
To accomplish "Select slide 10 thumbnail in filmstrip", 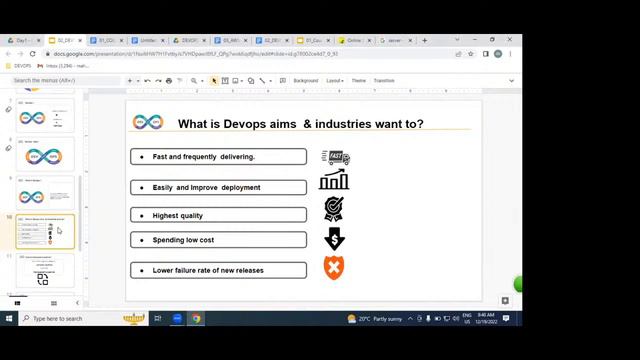I will pyautogui.click(x=45, y=231).
